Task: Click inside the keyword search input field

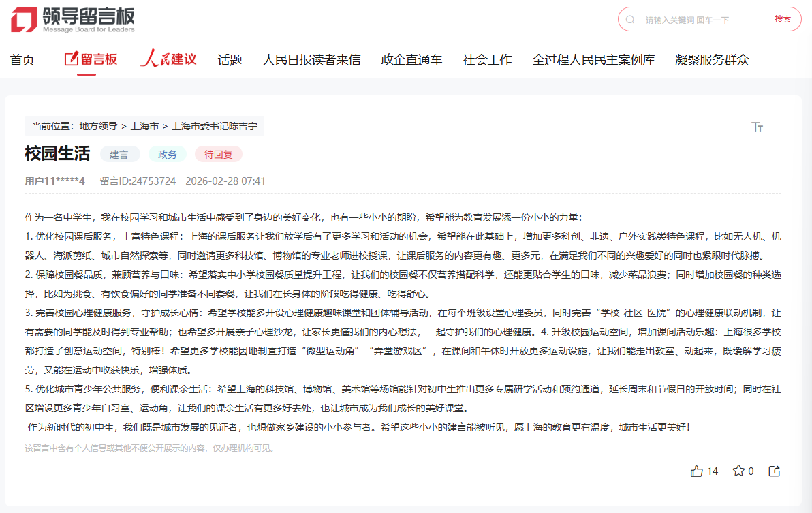Action: point(695,19)
